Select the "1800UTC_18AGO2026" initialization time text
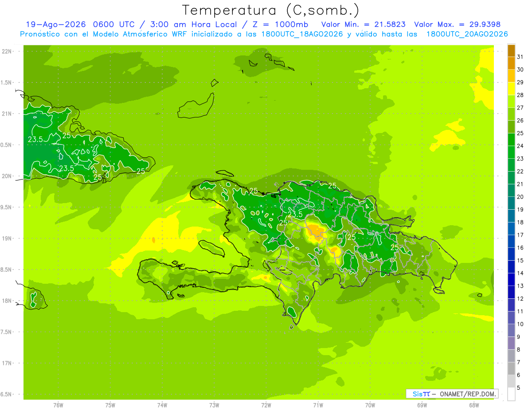 coord(302,34)
